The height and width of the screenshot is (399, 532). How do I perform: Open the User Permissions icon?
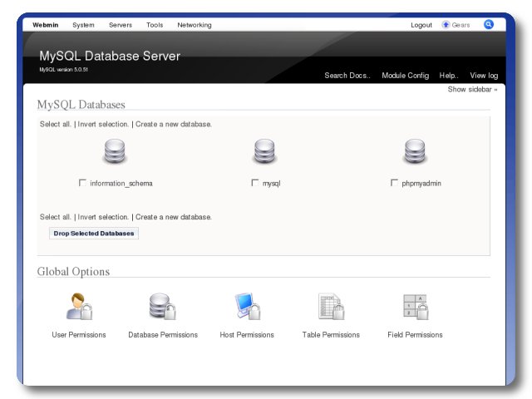pos(80,307)
